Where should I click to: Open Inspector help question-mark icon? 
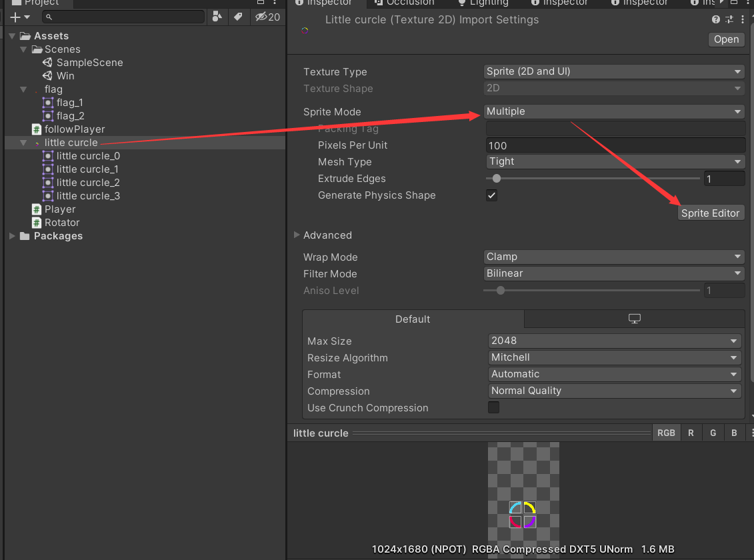[x=716, y=19]
